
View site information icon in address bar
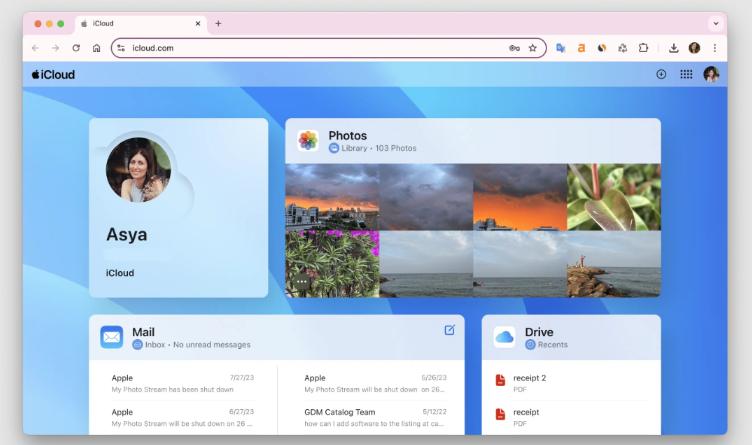pyautogui.click(x=121, y=48)
